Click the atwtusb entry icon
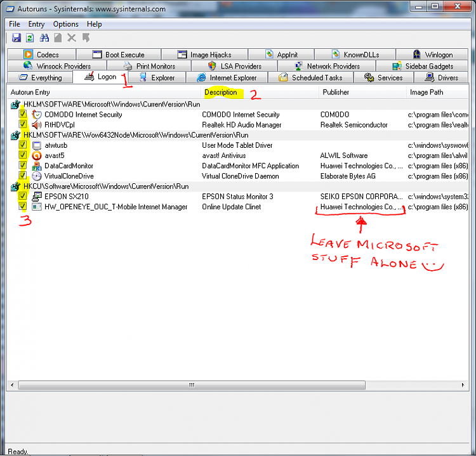Screen dimensions: 476x456 tap(37, 145)
